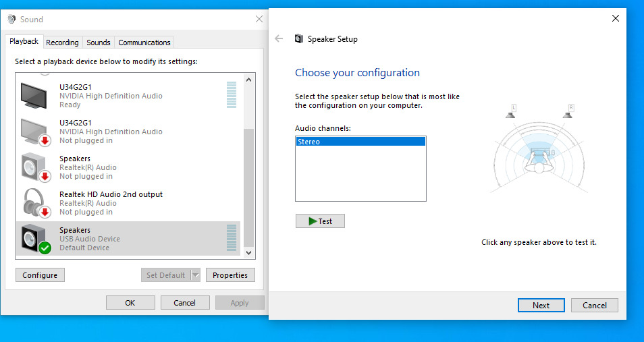Screen dimensions: 644x342
Task: Click the USB Speakers volume level meter
Action: point(232,237)
